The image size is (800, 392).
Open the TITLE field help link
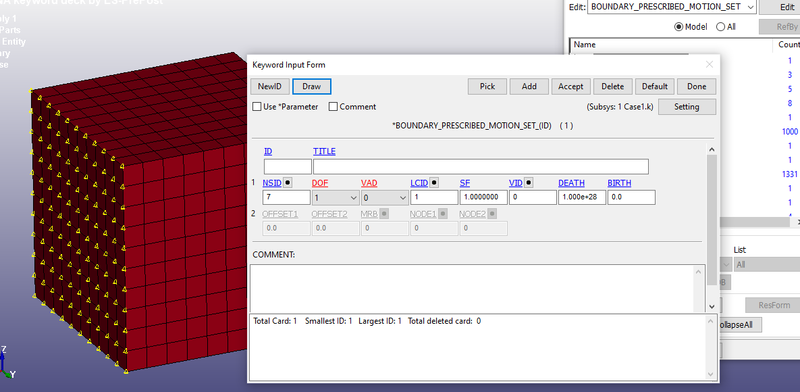pyautogui.click(x=324, y=151)
